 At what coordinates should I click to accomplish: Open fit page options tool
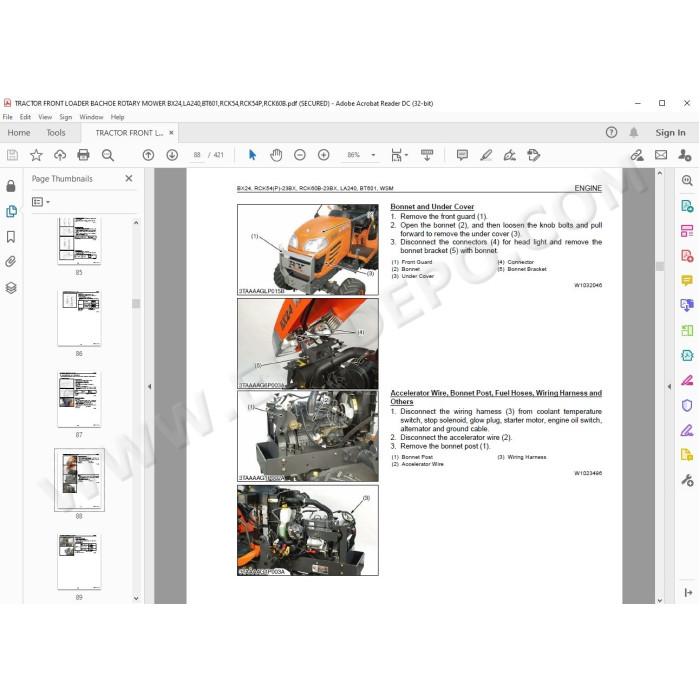(399, 155)
